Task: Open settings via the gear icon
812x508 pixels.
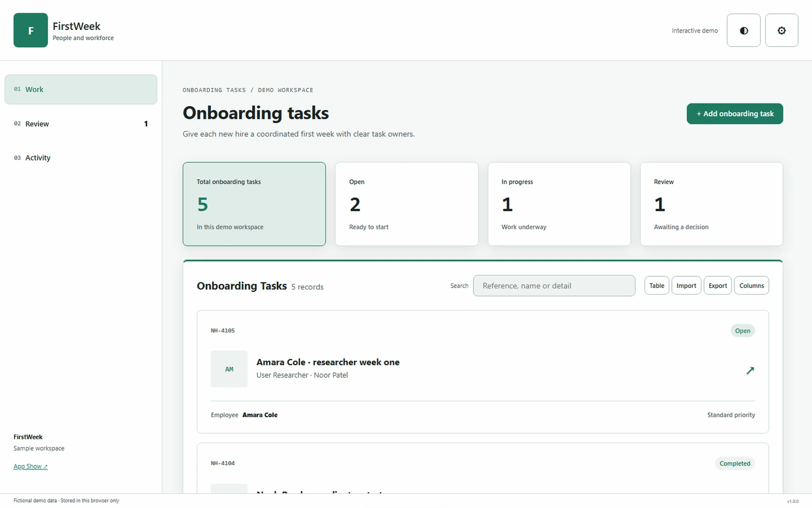Action: click(782, 30)
